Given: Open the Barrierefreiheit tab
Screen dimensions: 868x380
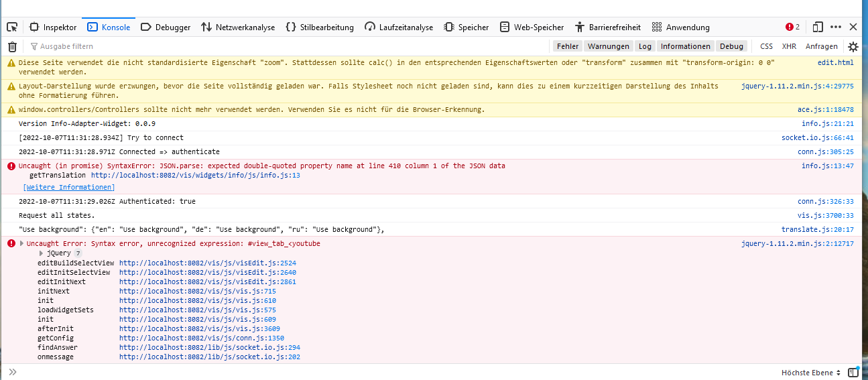Looking at the screenshot, I should (608, 27).
